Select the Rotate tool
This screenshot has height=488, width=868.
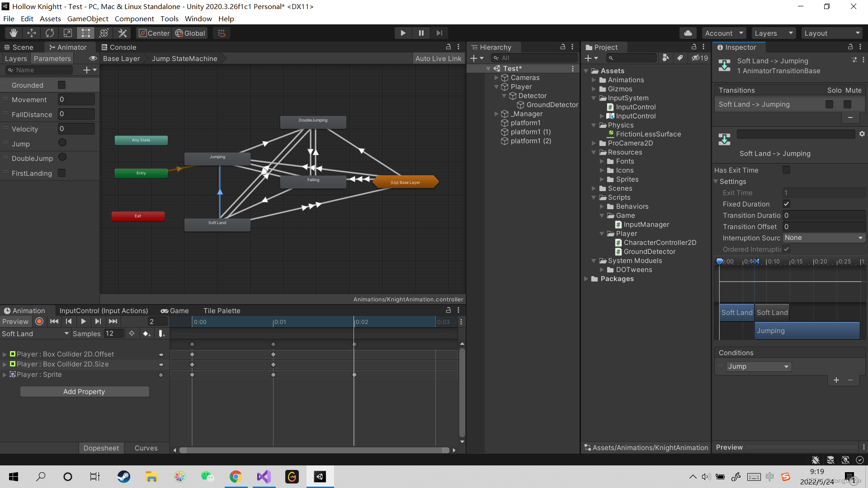(x=50, y=33)
